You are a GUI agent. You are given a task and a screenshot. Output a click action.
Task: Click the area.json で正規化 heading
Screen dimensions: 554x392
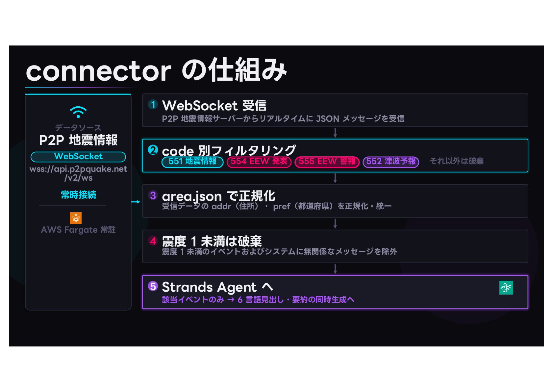(x=218, y=196)
